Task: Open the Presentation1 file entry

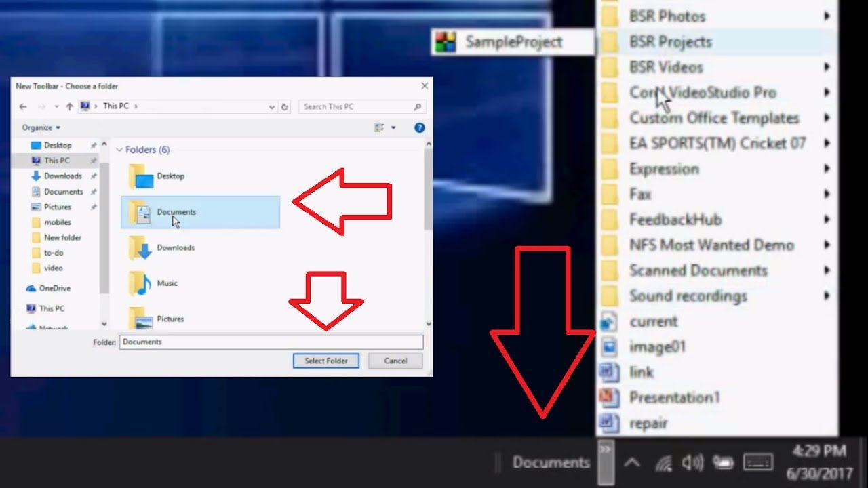Action: (716, 398)
